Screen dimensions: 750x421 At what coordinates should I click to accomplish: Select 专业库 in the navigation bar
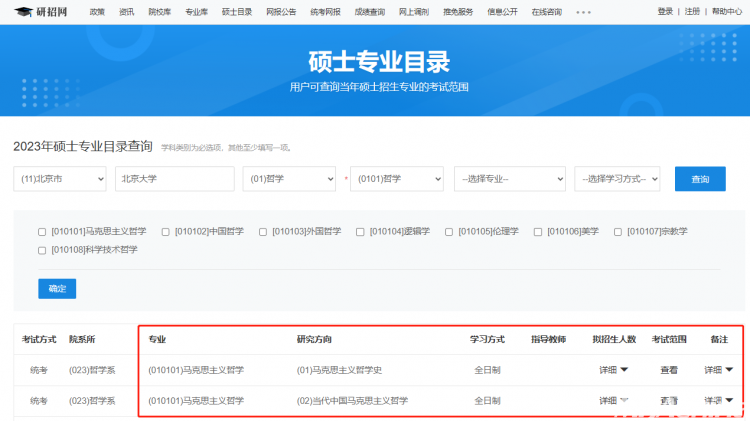[197, 11]
